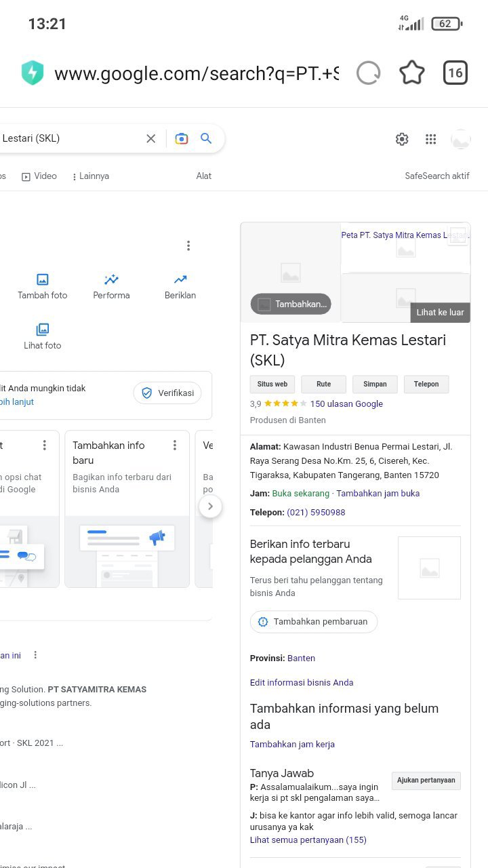Open the Lainnya search filter menu
This screenshot has height=868, width=488.
tap(90, 176)
